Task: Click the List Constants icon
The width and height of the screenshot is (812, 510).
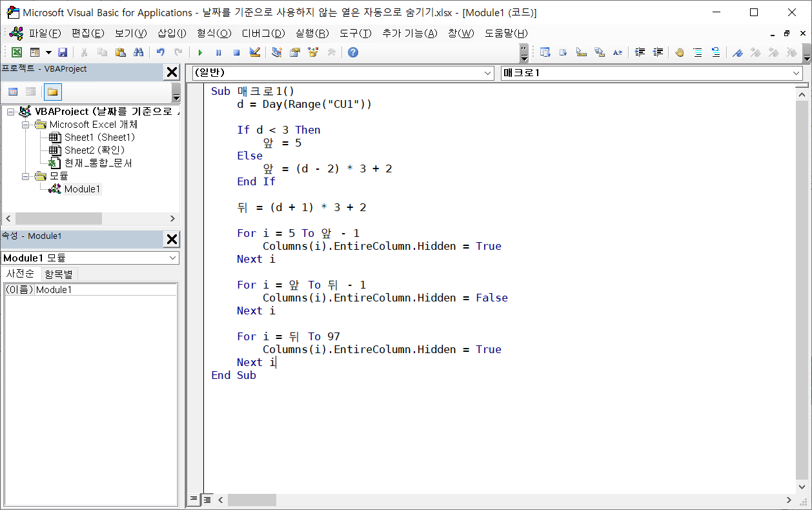Action: (563, 52)
